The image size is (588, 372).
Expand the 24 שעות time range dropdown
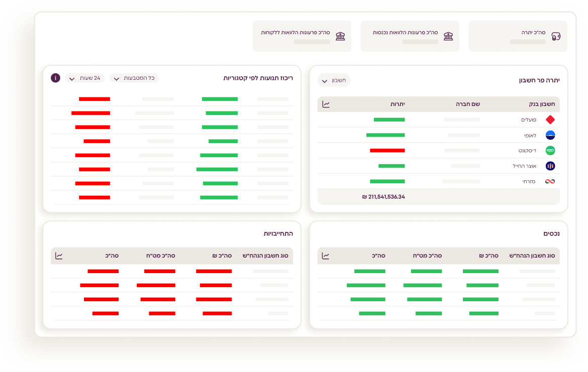coord(84,78)
